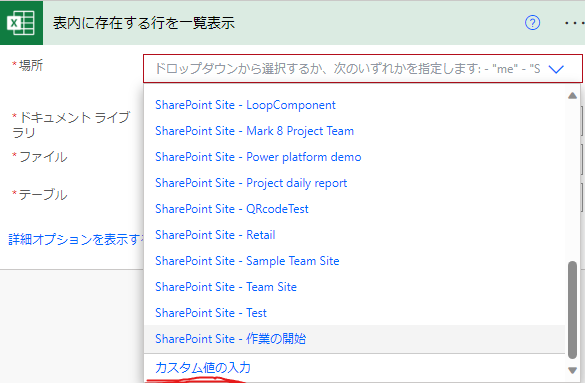Open the three-dot more options menu
This screenshot has height=383, width=585.
pyautogui.click(x=574, y=23)
